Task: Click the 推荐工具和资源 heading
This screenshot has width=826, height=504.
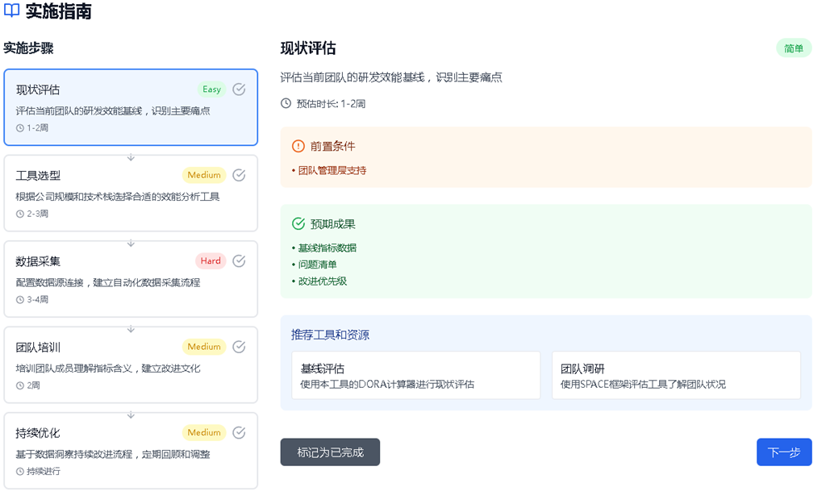Action: [330, 335]
